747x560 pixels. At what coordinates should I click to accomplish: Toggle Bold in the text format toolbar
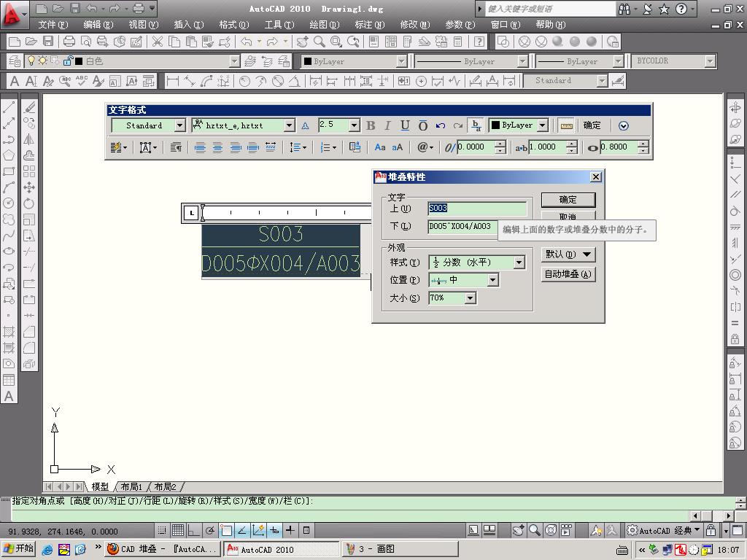(x=371, y=125)
